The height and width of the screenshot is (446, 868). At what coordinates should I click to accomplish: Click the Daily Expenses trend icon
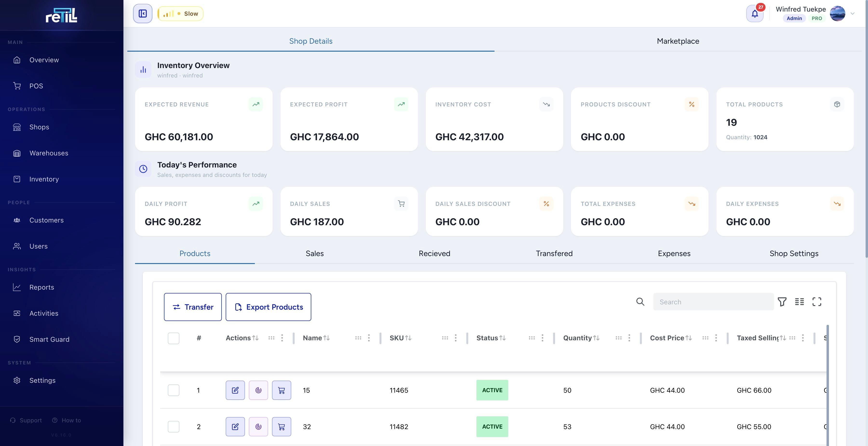[837, 204]
